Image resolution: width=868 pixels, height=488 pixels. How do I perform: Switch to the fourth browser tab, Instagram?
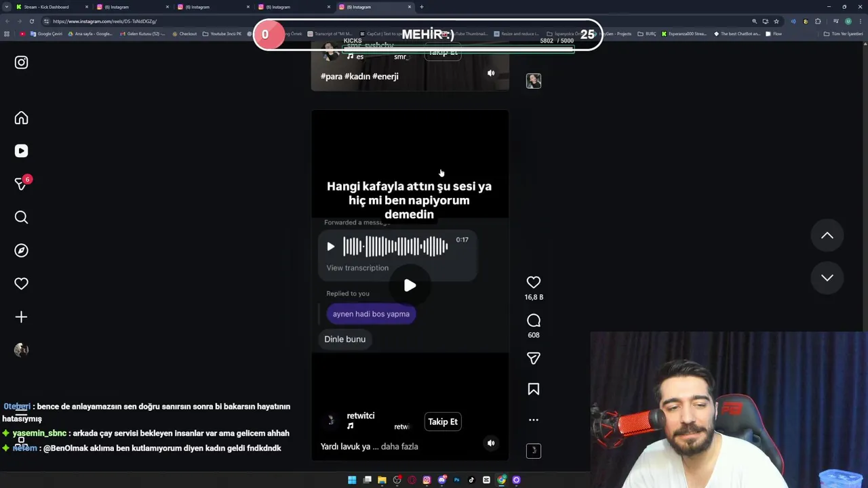pyautogui.click(x=294, y=7)
